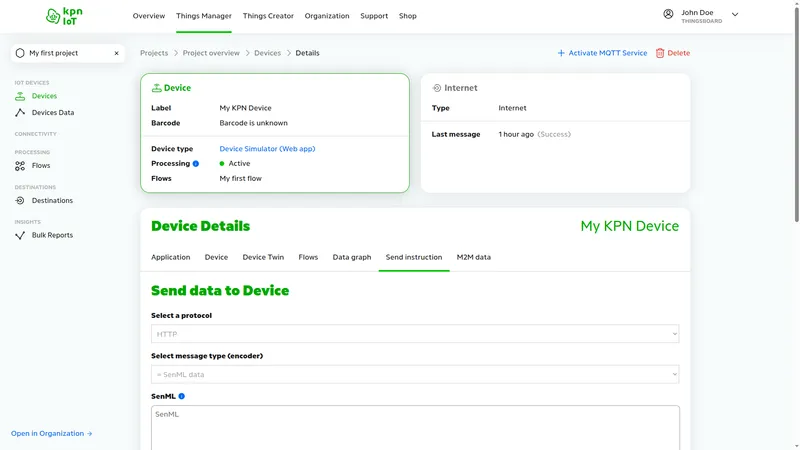Switch to the Device tab
Screen dimensions: 800x450
(216, 257)
